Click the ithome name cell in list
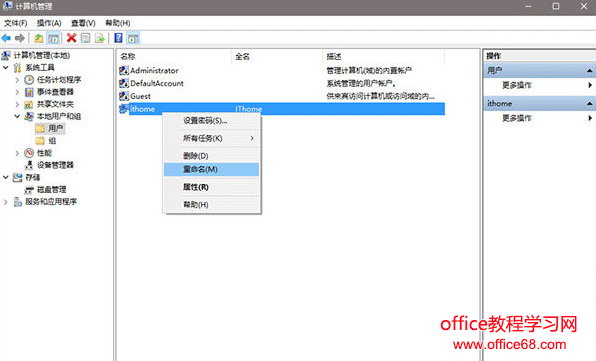The width and height of the screenshot is (596, 361). pos(142,109)
